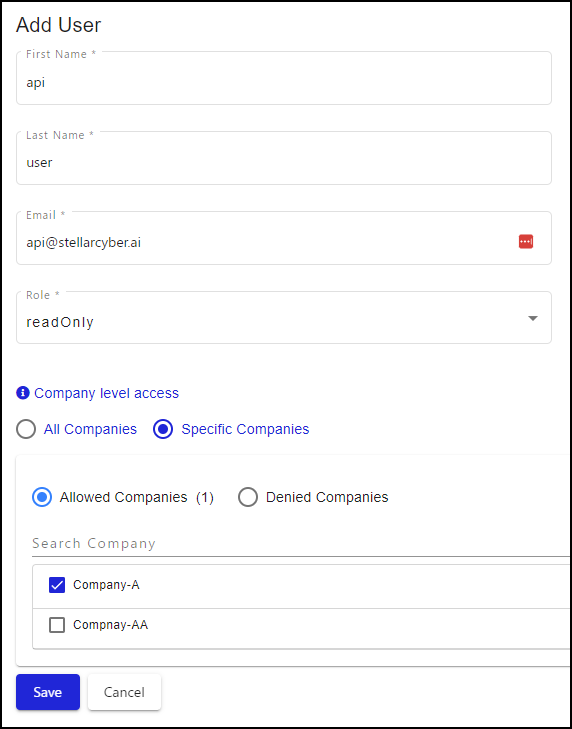Click the red password manager icon in Email field
The height and width of the screenshot is (729, 572).
[525, 242]
